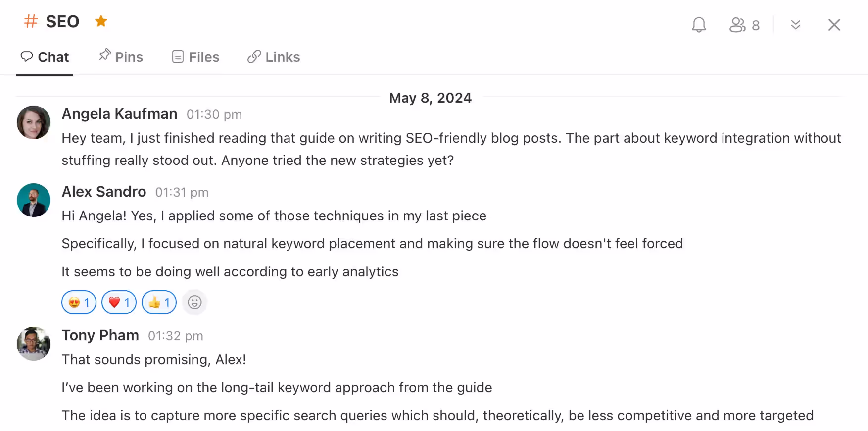Open the members list icon
Viewport: 868px width, 431px height.
[737, 25]
